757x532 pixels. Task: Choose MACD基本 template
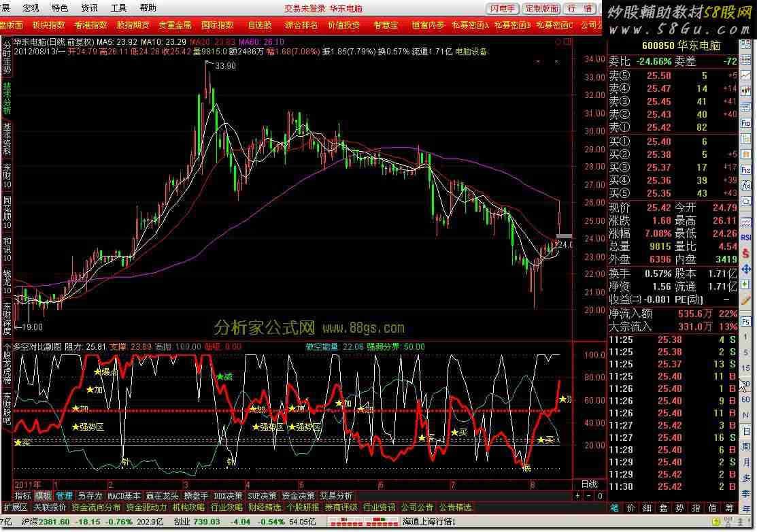pos(124,496)
